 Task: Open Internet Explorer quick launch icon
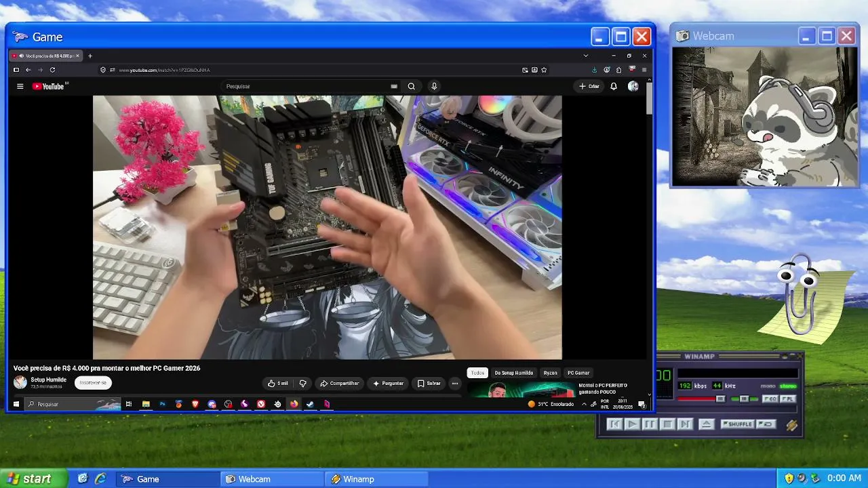pyautogui.click(x=100, y=479)
